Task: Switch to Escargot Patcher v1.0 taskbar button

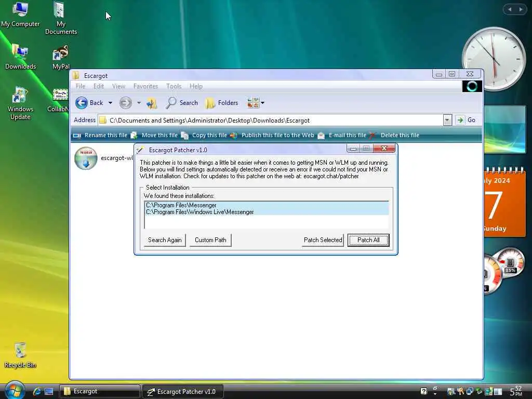Action: point(182,392)
